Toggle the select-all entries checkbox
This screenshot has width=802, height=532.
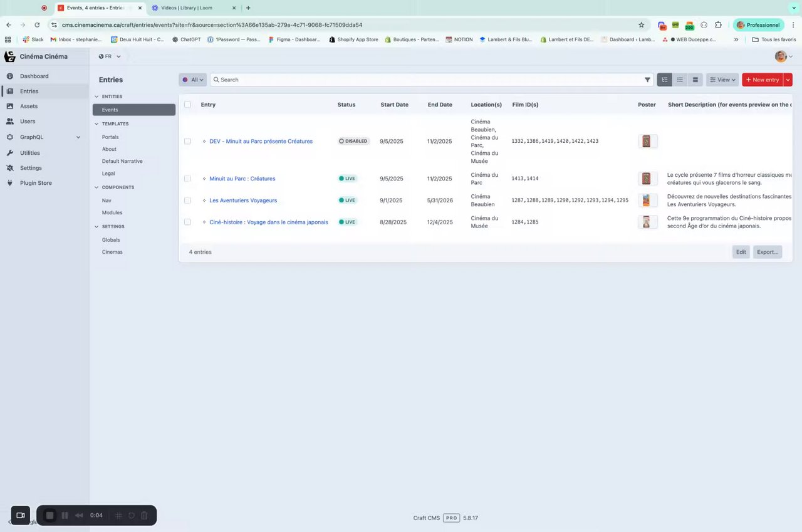point(187,105)
